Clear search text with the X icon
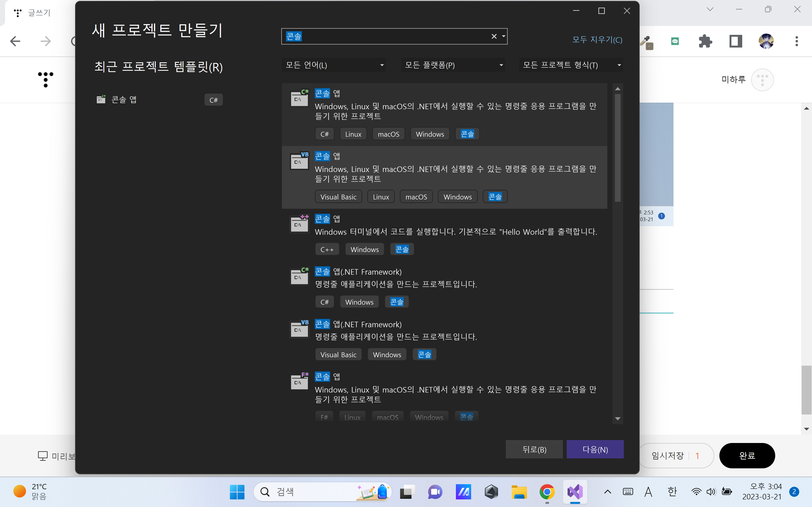This screenshot has width=812, height=507. 494,36
